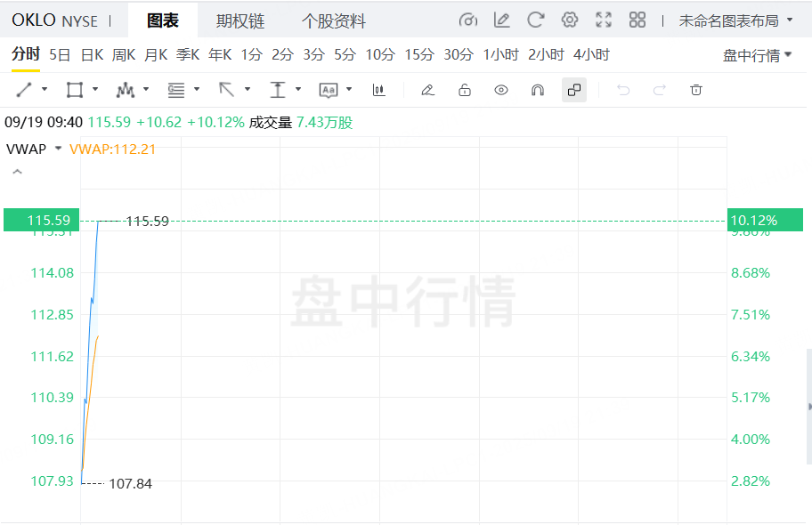Click the fullscreen expand icon
The width and height of the screenshot is (812, 525).
[x=604, y=20]
